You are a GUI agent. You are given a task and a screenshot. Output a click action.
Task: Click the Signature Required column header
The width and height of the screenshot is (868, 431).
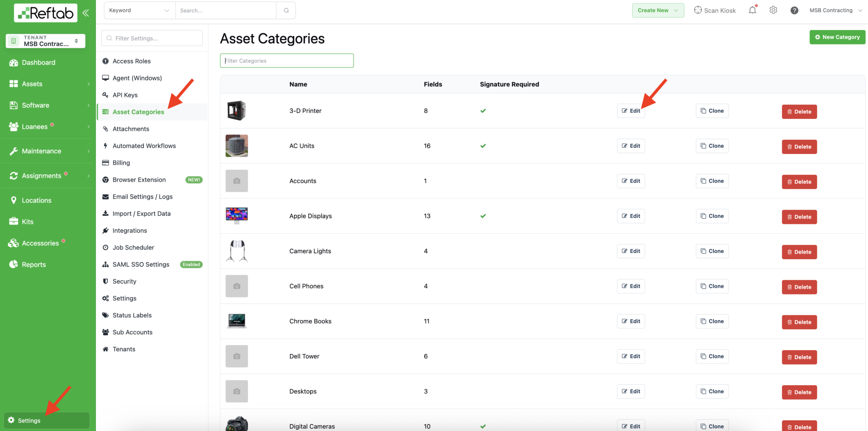(509, 84)
